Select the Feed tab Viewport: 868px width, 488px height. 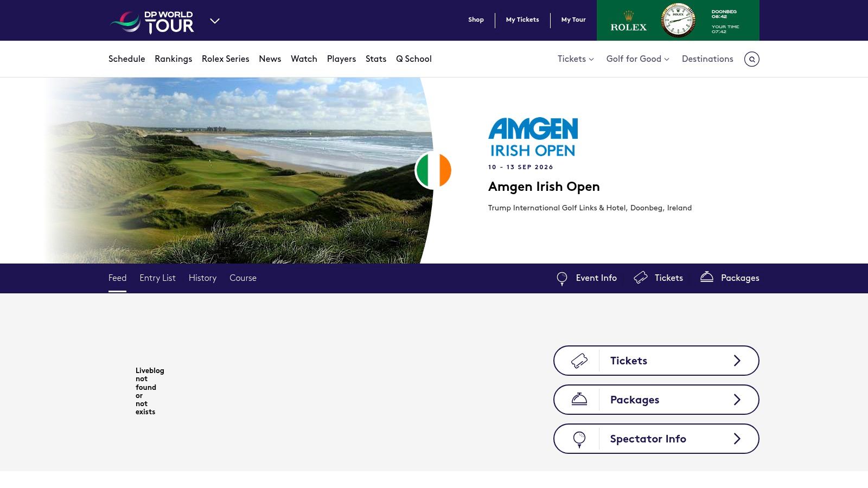117,278
